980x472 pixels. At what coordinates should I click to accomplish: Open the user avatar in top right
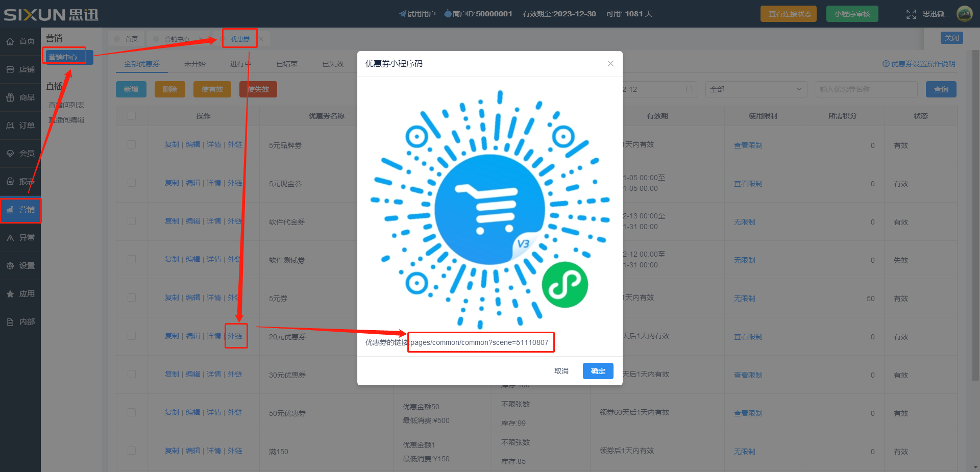[964, 14]
